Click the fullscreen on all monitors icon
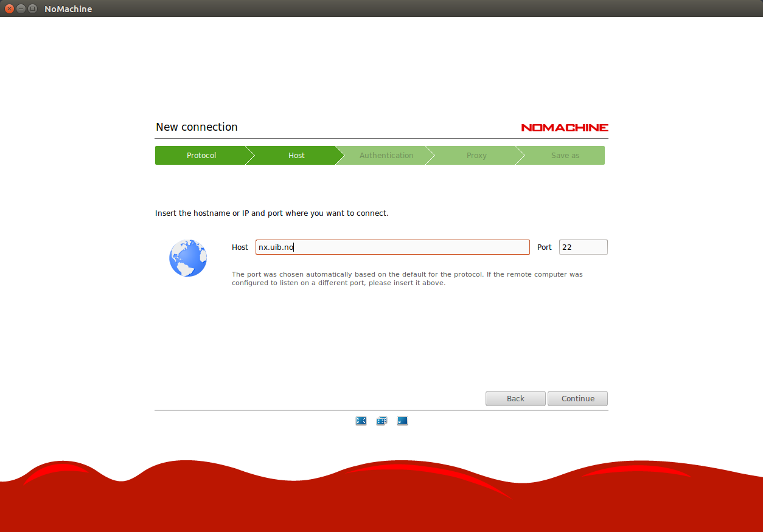This screenshot has width=763, height=532. [x=381, y=421]
